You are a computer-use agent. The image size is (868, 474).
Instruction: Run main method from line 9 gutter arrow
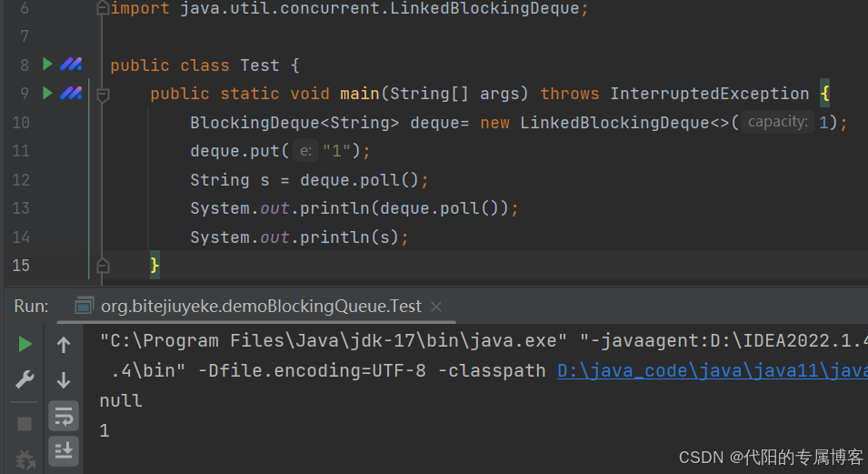pyautogui.click(x=47, y=93)
